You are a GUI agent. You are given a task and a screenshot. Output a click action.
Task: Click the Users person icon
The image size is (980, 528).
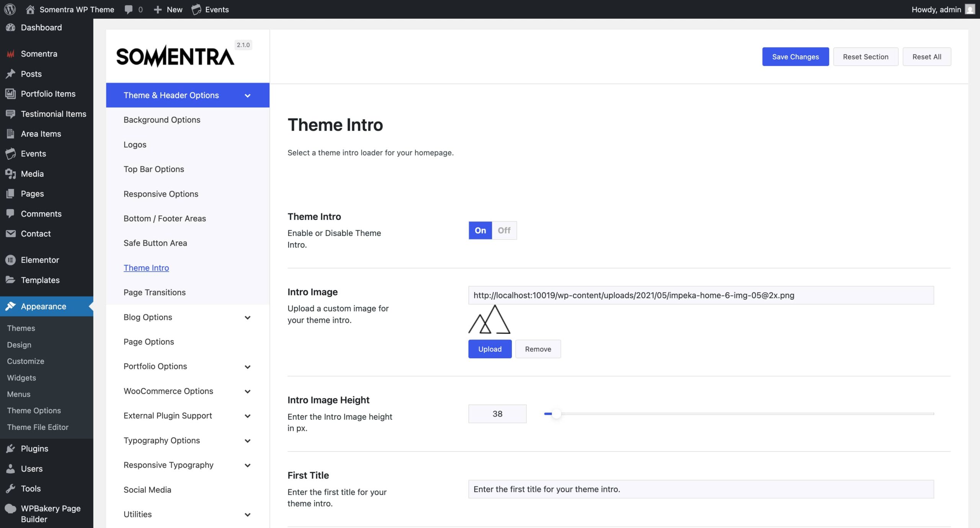[11, 468]
